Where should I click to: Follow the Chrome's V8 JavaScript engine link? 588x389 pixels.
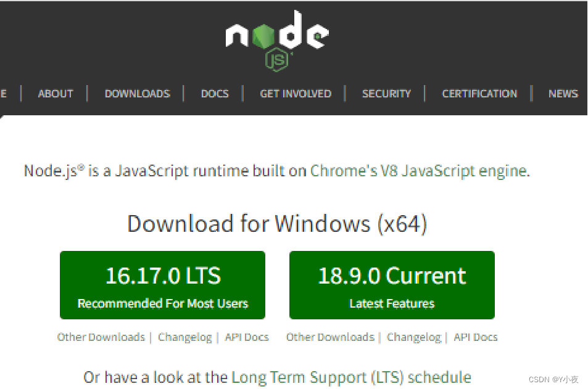pyautogui.click(x=420, y=171)
